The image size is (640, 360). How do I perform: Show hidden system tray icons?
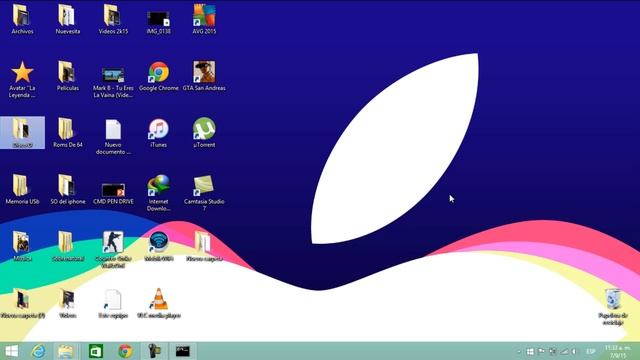(x=519, y=351)
